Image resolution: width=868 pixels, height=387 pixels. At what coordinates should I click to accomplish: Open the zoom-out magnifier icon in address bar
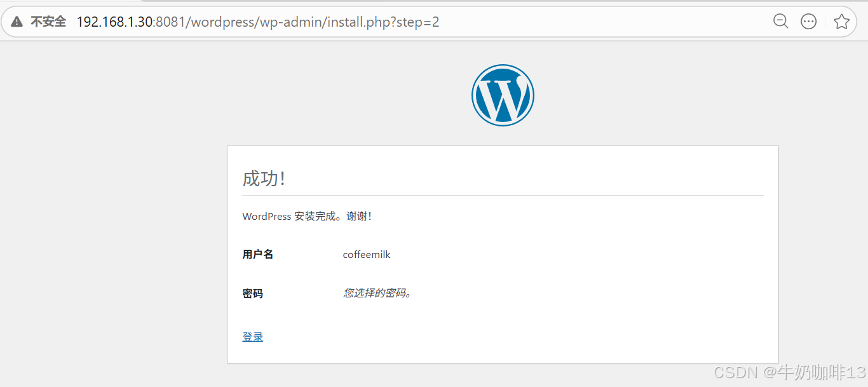[x=781, y=22]
